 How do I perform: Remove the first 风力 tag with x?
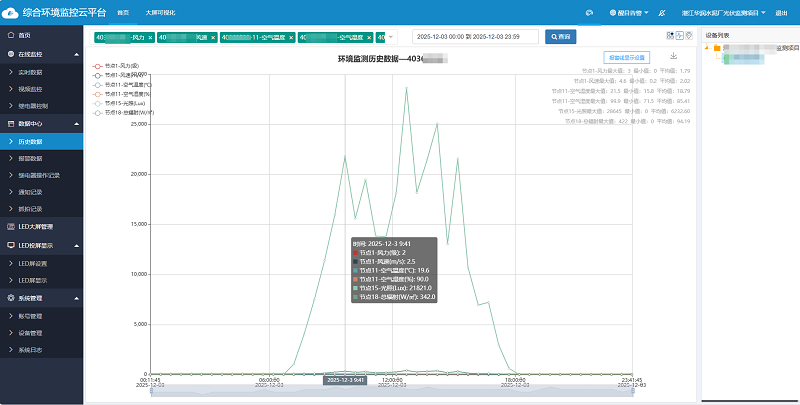[x=151, y=37]
